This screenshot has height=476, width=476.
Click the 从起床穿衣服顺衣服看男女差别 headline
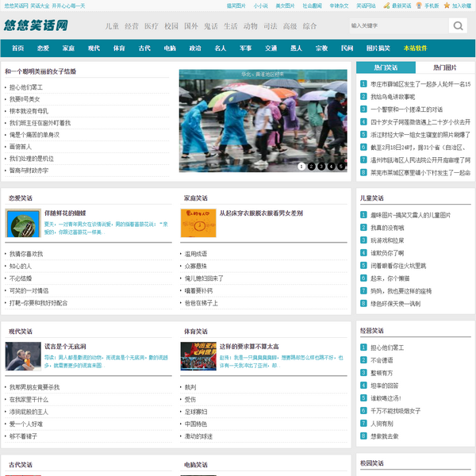(x=261, y=213)
